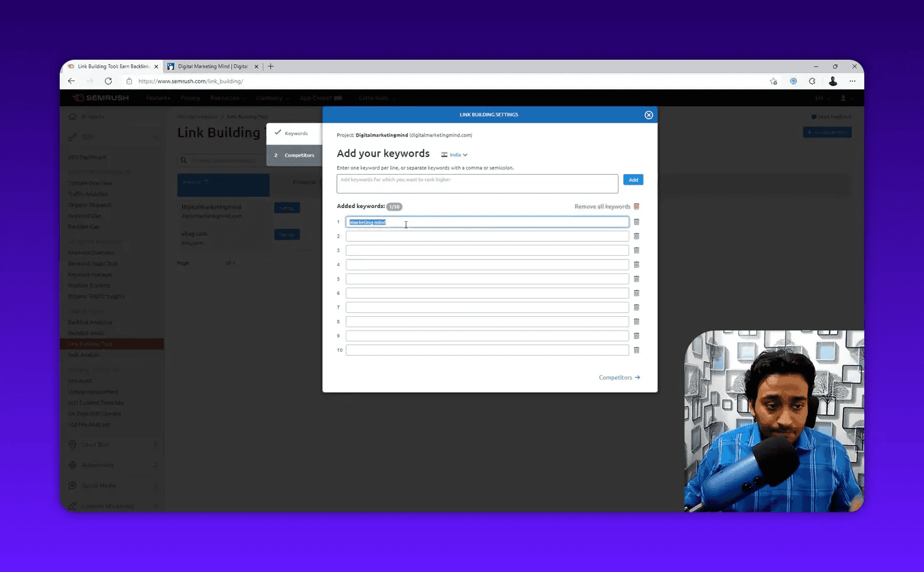Screen dimensions: 924x572
Task: Delete keyword 1 with its trash icon
Action: 636,221
